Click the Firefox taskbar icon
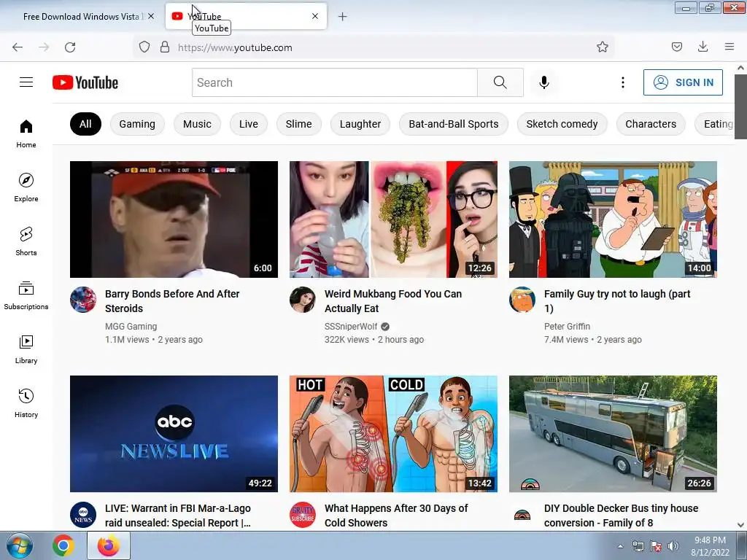Viewport: 747px width, 560px height. pyautogui.click(x=109, y=545)
